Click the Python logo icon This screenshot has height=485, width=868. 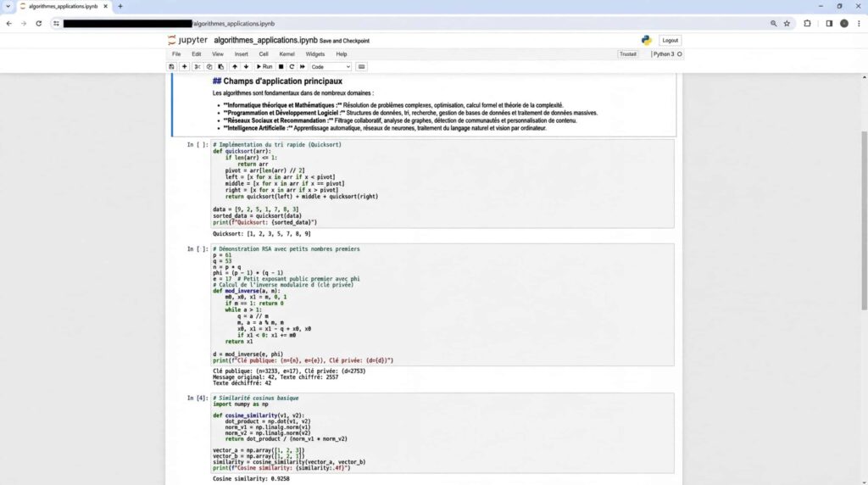click(x=646, y=41)
